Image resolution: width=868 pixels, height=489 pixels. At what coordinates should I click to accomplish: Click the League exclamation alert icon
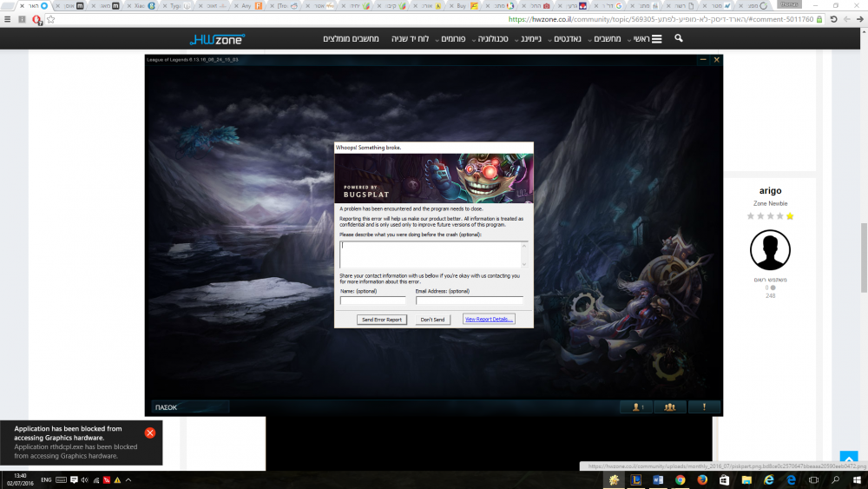pyautogui.click(x=704, y=407)
